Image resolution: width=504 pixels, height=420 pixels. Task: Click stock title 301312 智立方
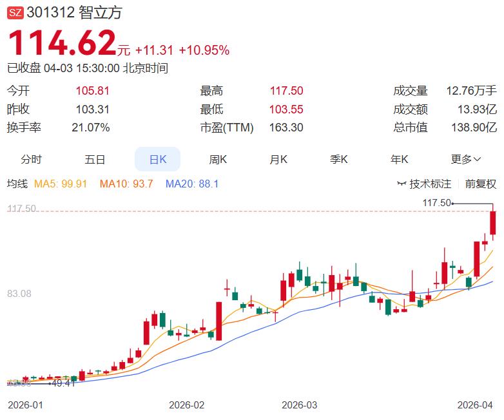(74, 12)
